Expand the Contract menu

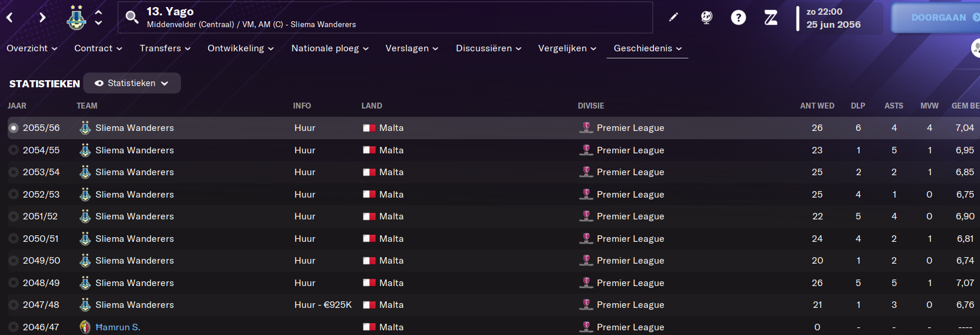(x=98, y=48)
